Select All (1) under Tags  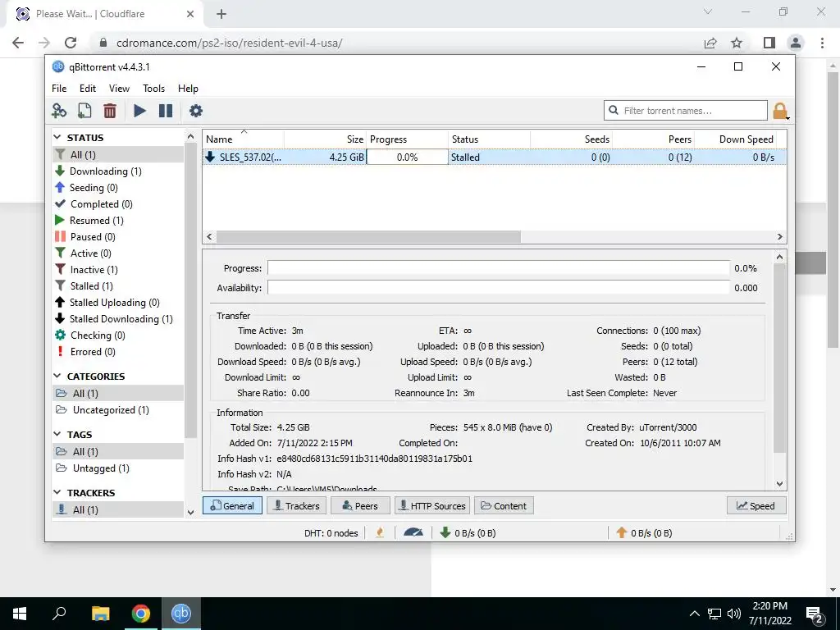118,452
